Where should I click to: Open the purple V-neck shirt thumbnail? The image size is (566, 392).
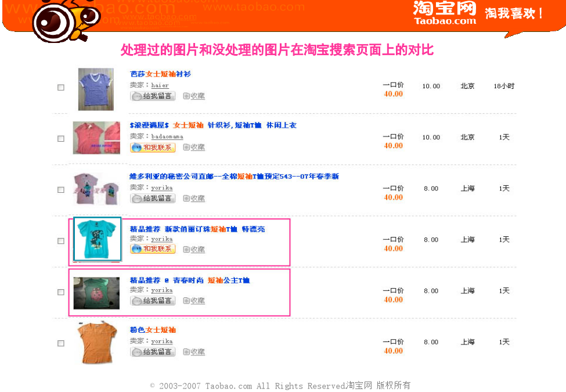click(x=96, y=89)
